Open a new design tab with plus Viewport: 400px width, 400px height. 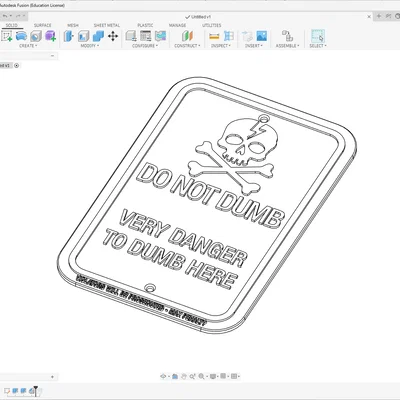tap(379, 16)
